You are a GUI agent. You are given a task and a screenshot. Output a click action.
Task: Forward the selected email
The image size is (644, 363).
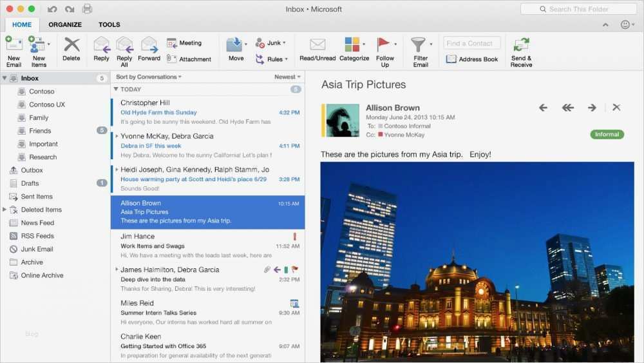149,49
